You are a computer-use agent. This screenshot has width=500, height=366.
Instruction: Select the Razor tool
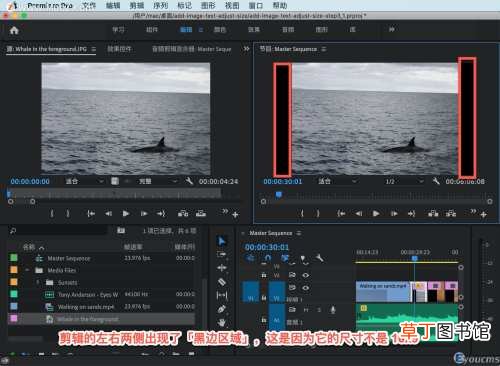click(x=221, y=282)
